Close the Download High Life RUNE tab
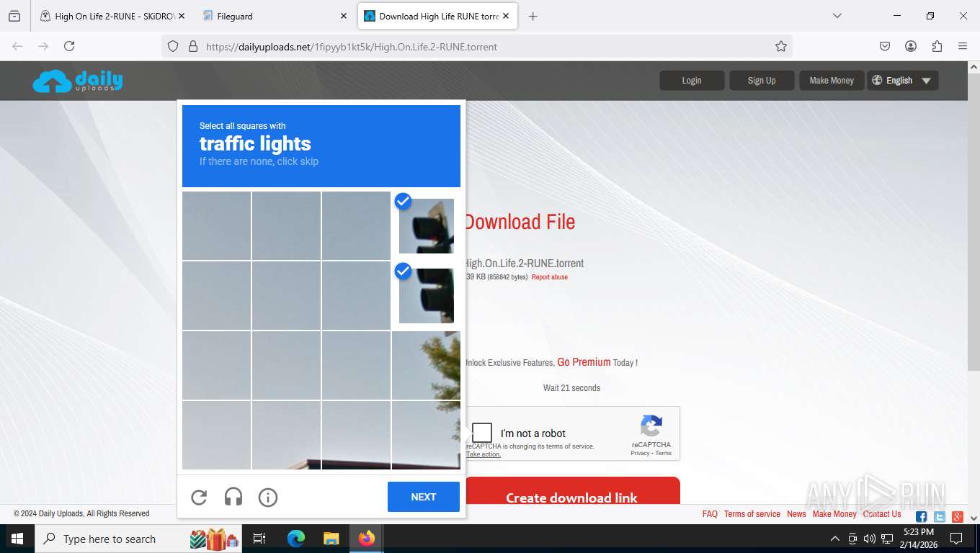The height and width of the screenshot is (553, 980). pos(506,16)
